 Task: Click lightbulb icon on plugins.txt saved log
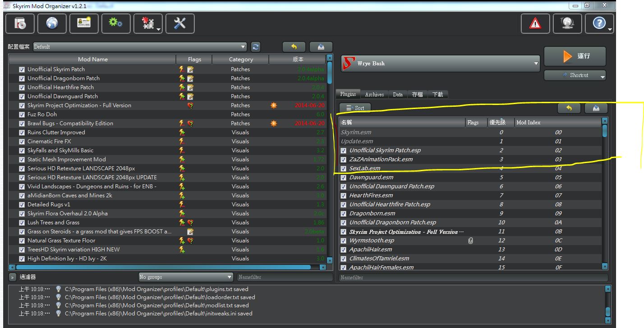pyautogui.click(x=58, y=289)
